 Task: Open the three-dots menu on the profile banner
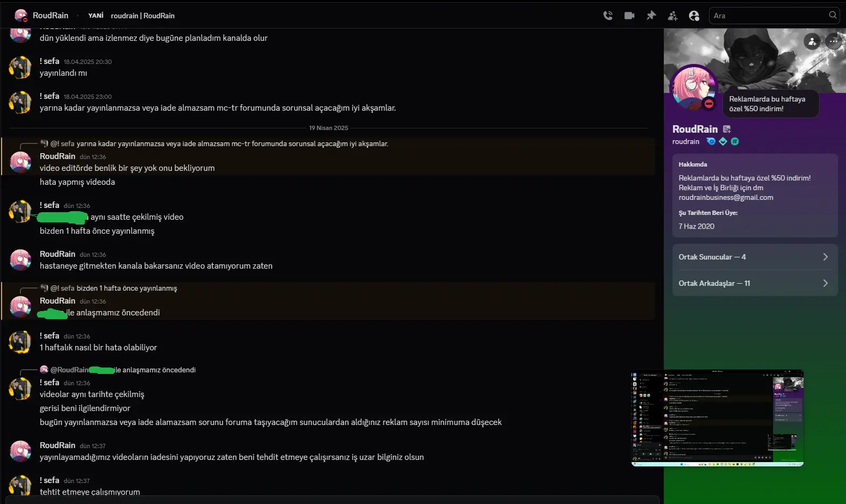click(833, 41)
